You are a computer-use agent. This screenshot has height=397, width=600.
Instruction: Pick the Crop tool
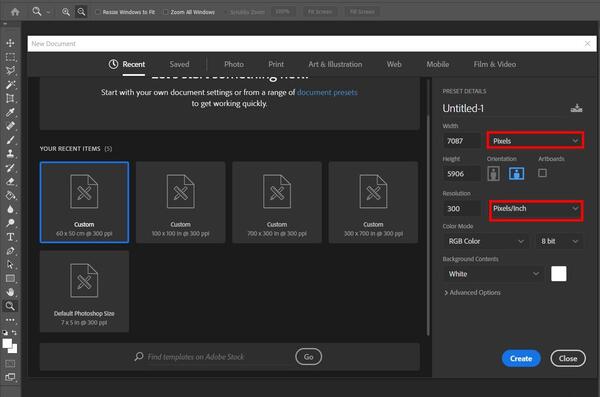pos(10,98)
